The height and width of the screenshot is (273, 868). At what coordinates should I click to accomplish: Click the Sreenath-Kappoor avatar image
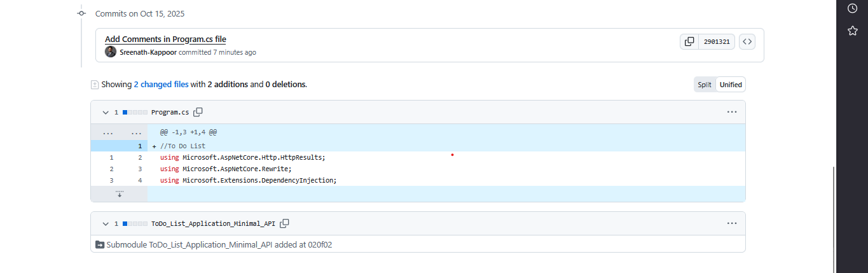tap(111, 52)
